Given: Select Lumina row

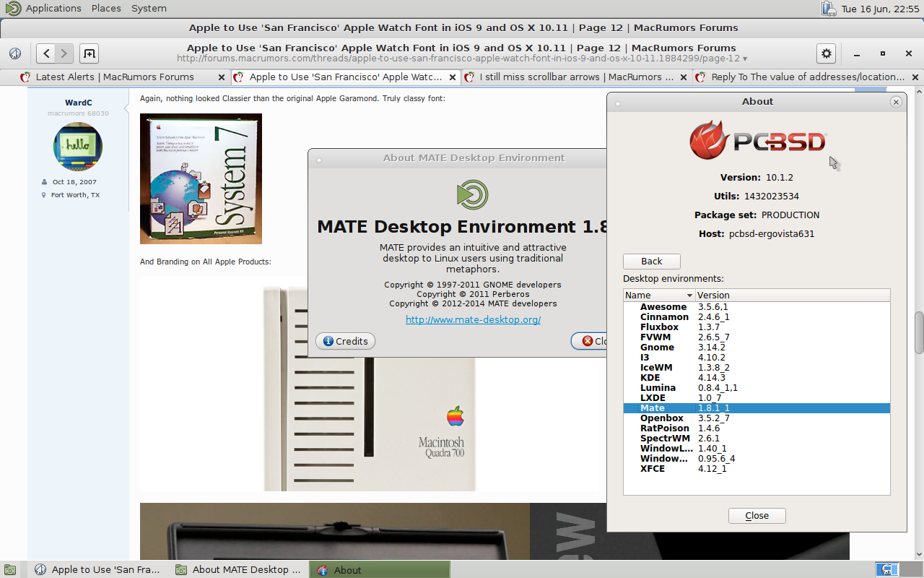Looking at the screenshot, I should click(x=757, y=388).
